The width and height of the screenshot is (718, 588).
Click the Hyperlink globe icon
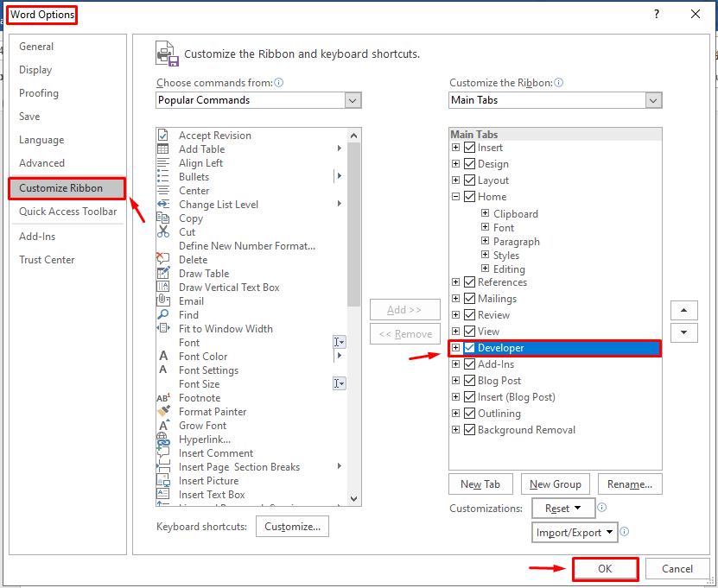point(163,439)
